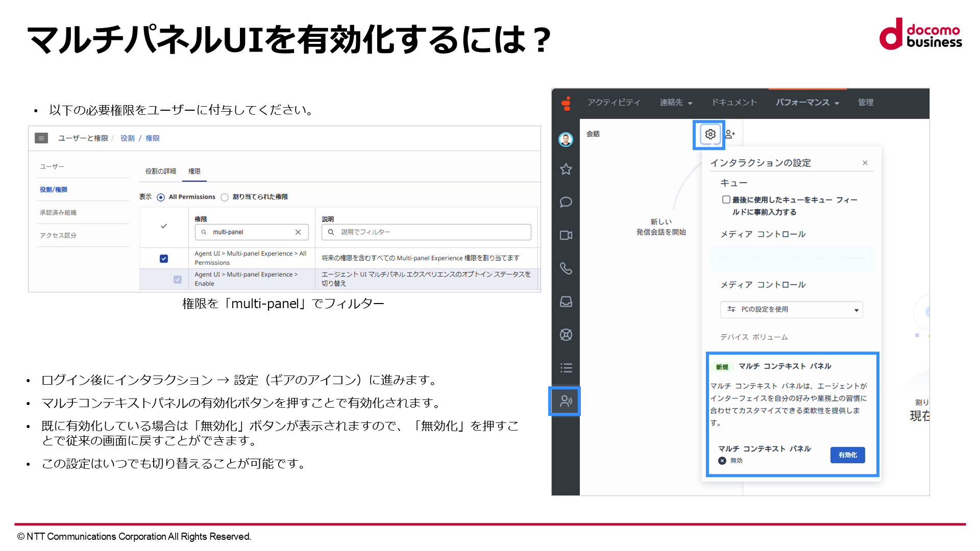Expand the PCの設定を使用 dropdown
The width and height of the screenshot is (980, 551).
pyautogui.click(x=791, y=310)
